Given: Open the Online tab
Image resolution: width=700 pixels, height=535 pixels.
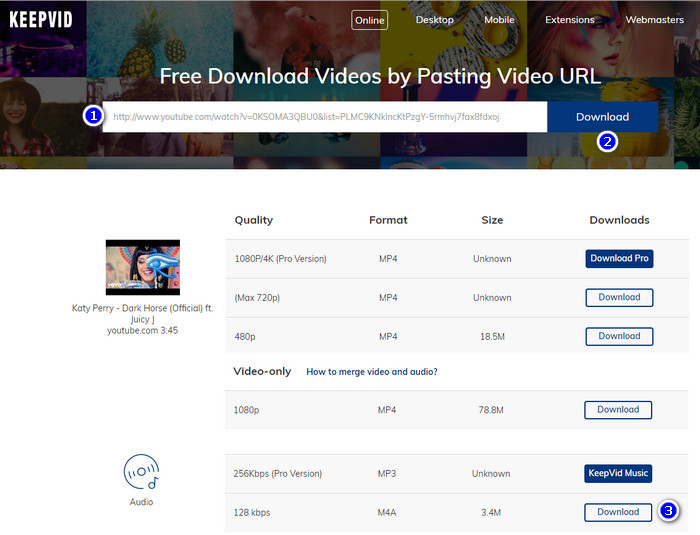Looking at the screenshot, I should coord(369,20).
